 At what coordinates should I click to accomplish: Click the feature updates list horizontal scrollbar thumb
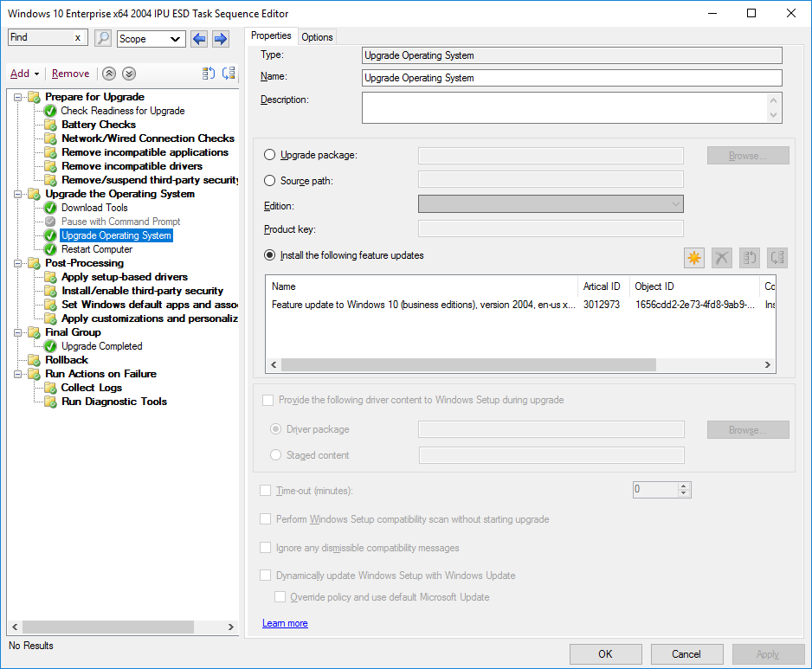pos(468,364)
